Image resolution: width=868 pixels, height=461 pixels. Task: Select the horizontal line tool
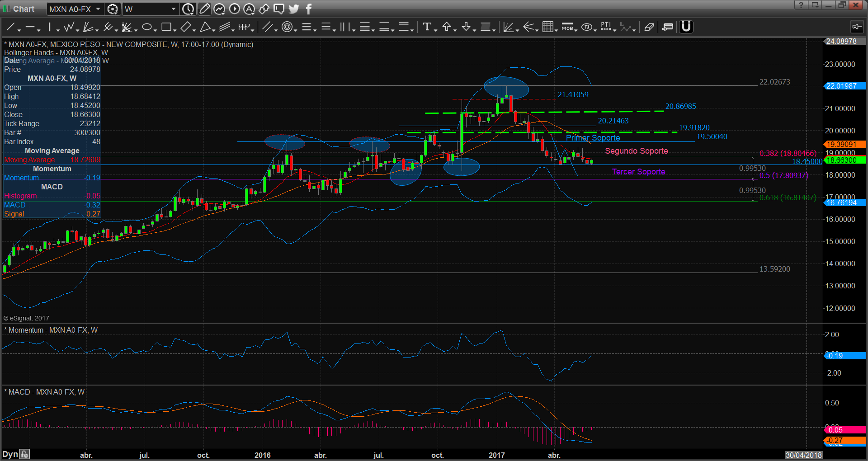point(30,27)
